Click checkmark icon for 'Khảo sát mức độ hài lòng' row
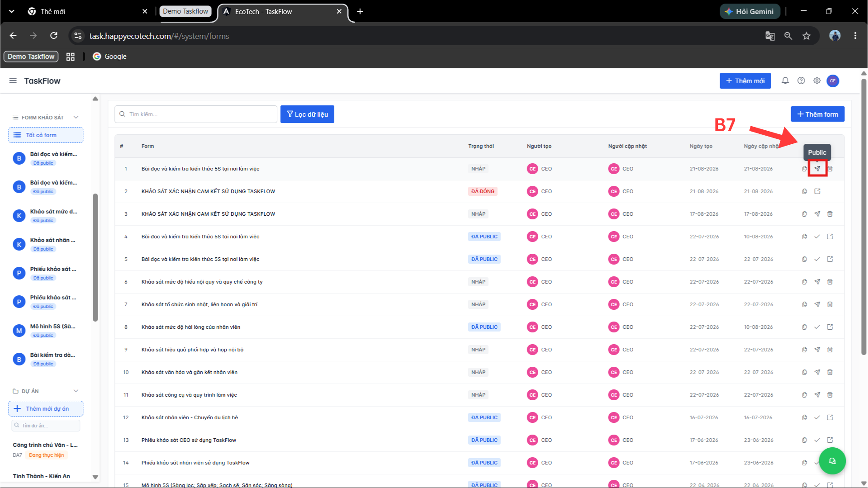 pos(817,327)
